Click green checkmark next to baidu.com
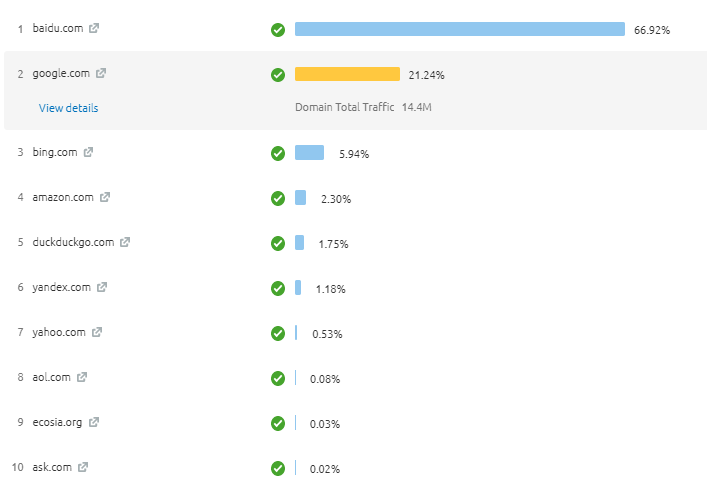This screenshot has height=491, width=707. click(278, 29)
